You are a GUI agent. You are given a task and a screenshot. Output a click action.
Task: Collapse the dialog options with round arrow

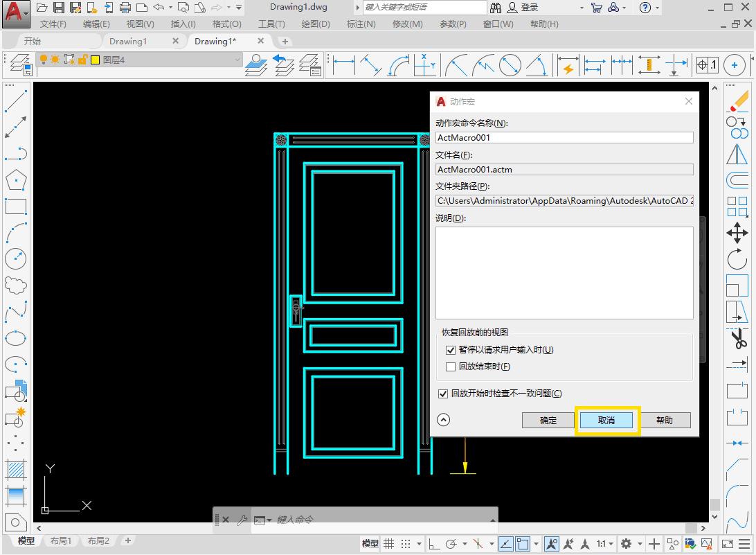point(444,420)
